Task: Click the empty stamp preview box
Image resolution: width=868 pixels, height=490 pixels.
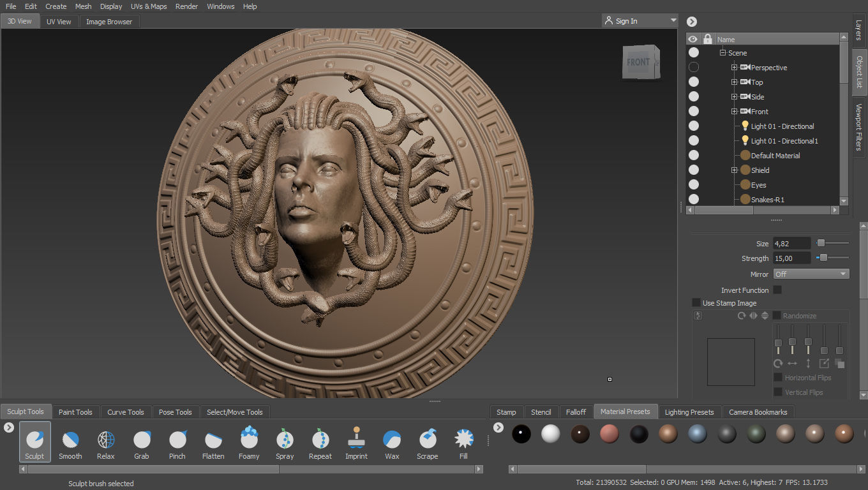Action: 731,362
